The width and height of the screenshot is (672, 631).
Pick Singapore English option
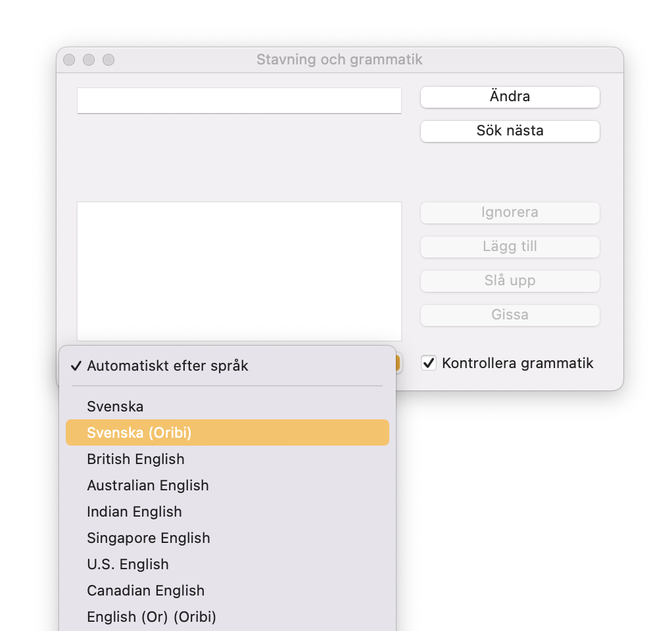coord(149,538)
